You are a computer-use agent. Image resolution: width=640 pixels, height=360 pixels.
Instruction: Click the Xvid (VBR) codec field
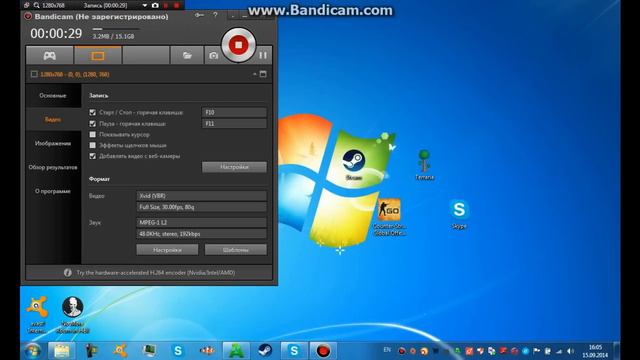pyautogui.click(x=202, y=196)
